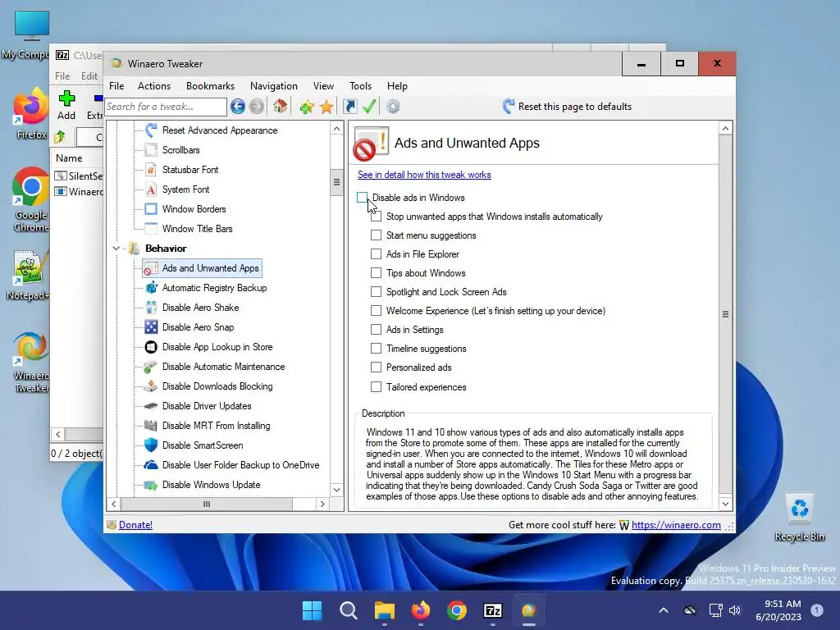Click right panel scroll down arrow
840x630 pixels.
[725, 504]
